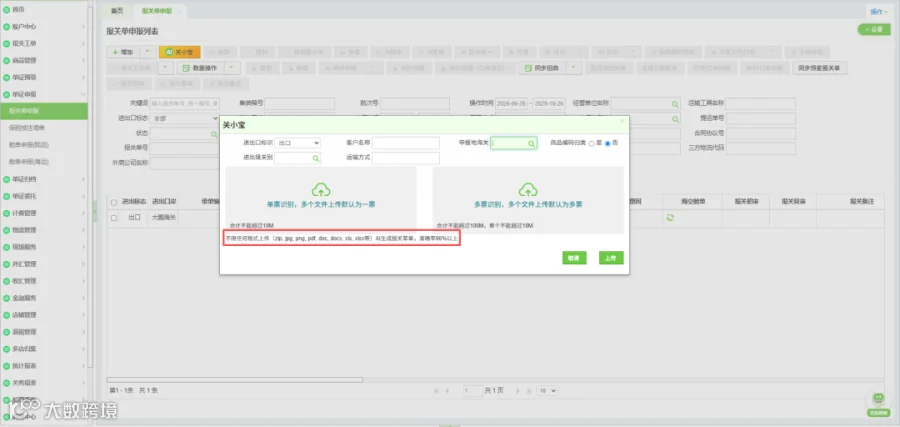This screenshot has width=900, height=427.
Task: Click the 客户中心 sidebar circle icon
Action: tap(6, 26)
